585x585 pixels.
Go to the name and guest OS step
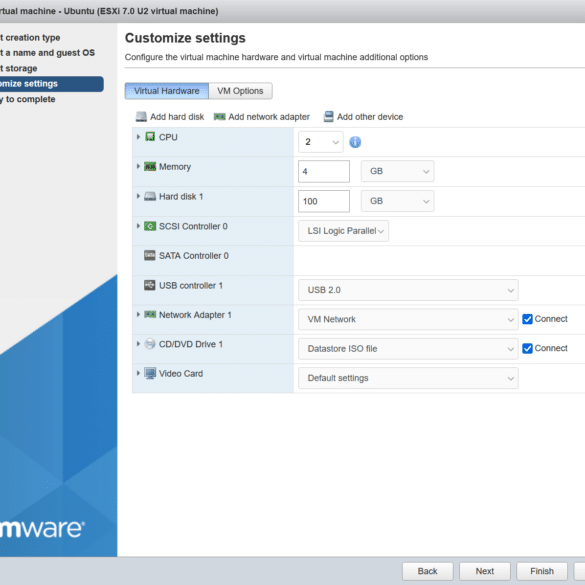(x=47, y=53)
